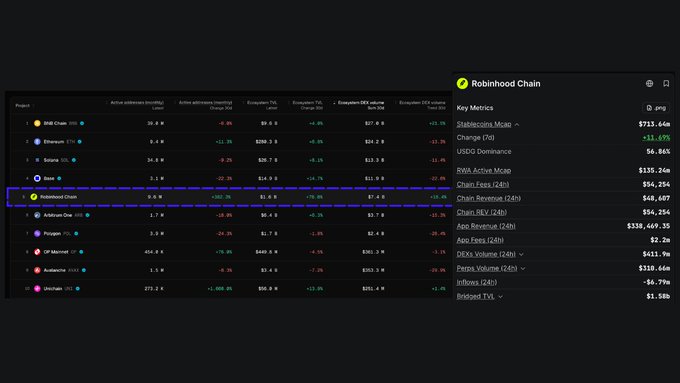Click the Base logo icon
The image size is (680, 383).
(37, 178)
